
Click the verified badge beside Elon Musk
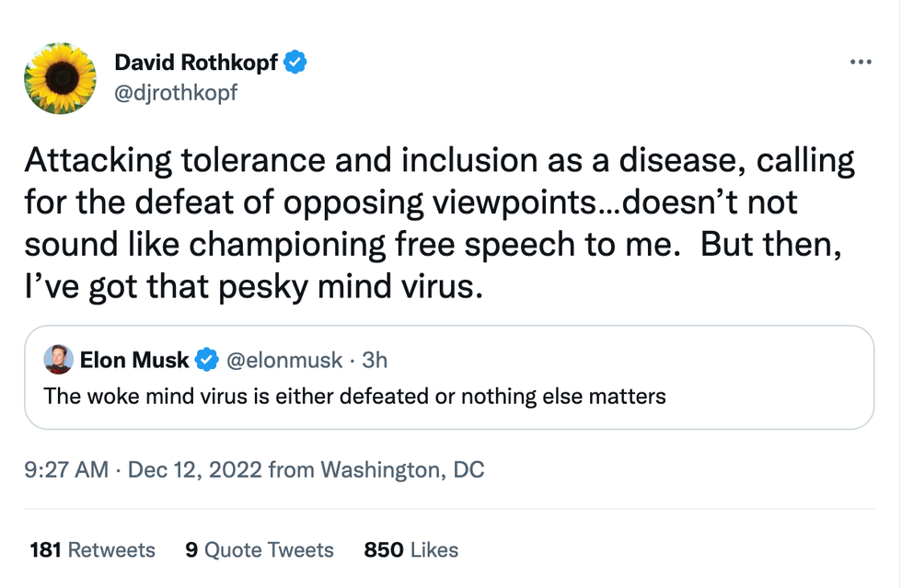[x=207, y=360]
